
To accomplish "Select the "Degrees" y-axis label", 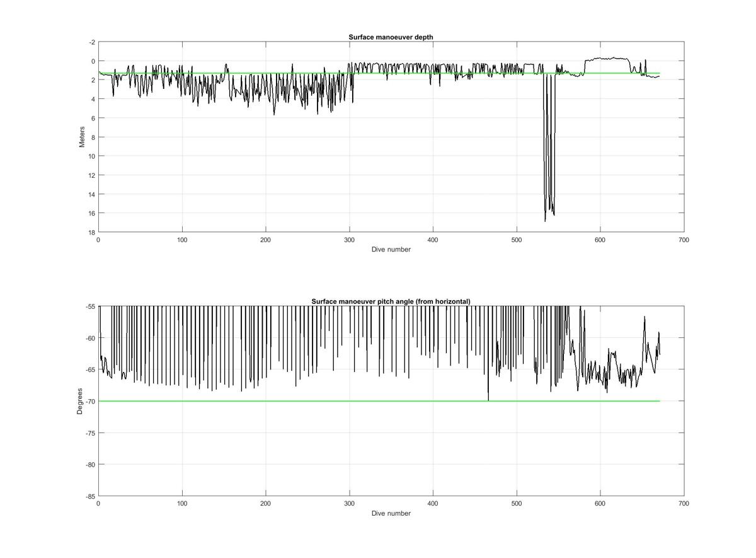I will point(80,401).
